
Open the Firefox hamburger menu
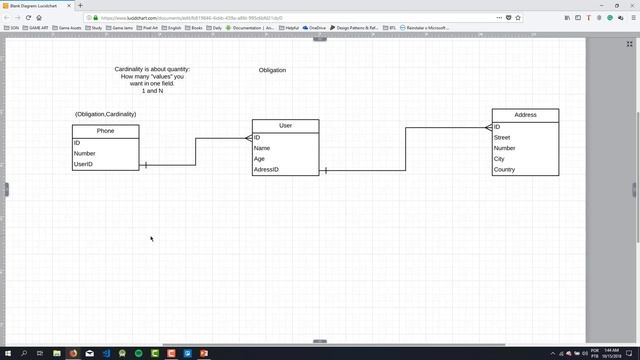[633, 18]
